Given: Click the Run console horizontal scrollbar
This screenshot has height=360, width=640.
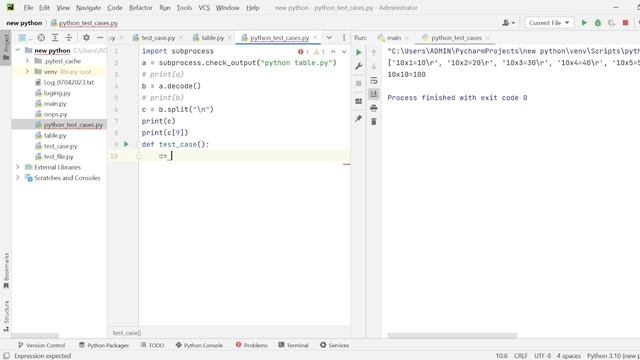Looking at the screenshot, I should coord(452,336).
